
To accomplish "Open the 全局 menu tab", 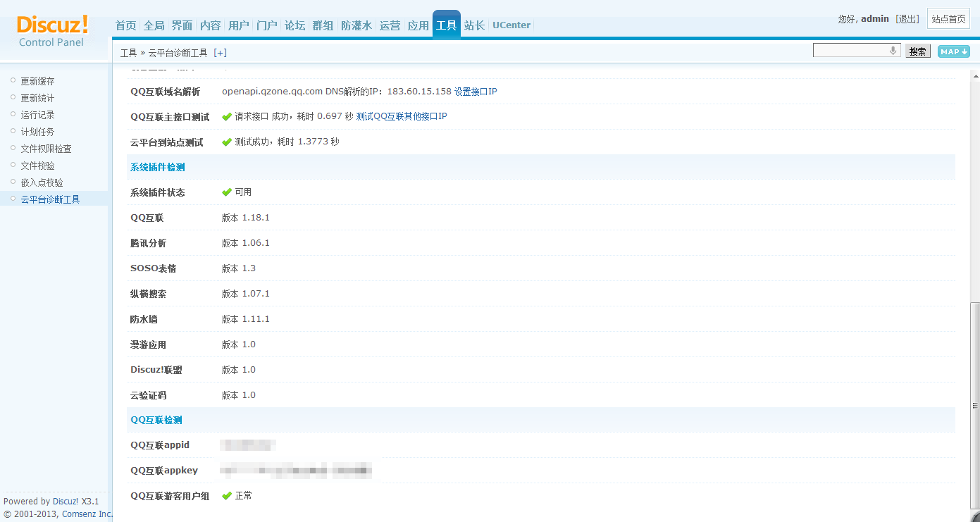I will [154, 25].
